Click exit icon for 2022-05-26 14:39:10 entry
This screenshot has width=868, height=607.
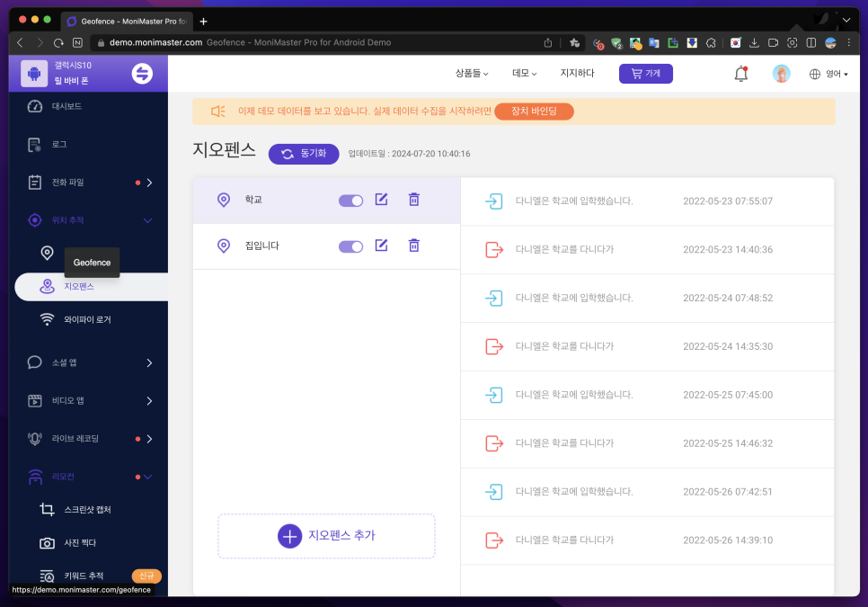494,540
